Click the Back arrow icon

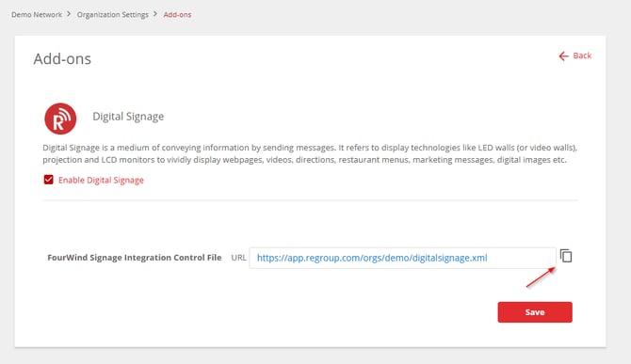pos(563,56)
